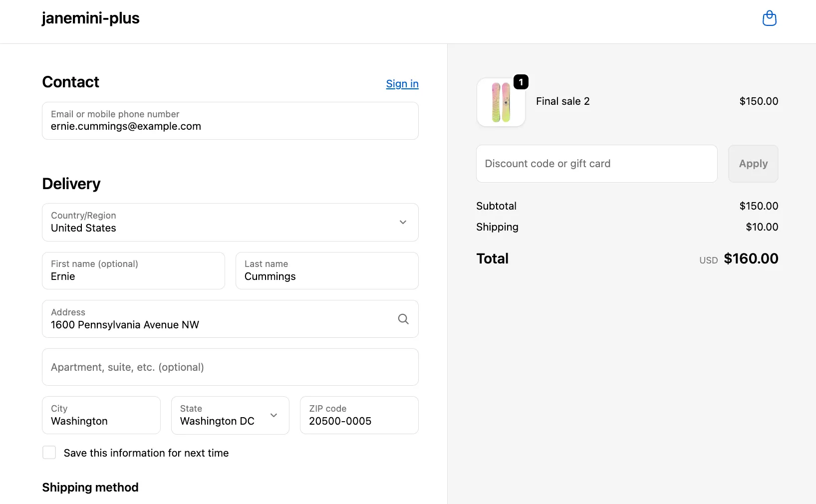This screenshot has height=504, width=816.
Task: Open the State dropdown selector
Action: (x=230, y=415)
